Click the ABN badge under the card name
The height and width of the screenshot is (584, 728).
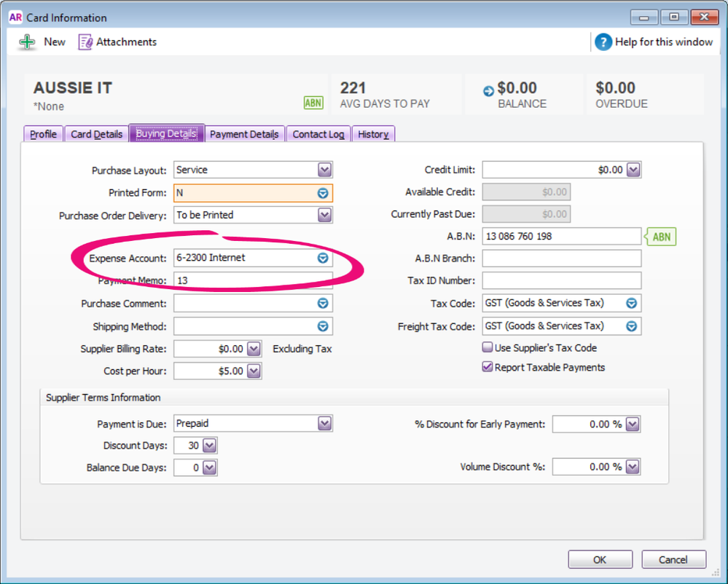[x=313, y=103]
